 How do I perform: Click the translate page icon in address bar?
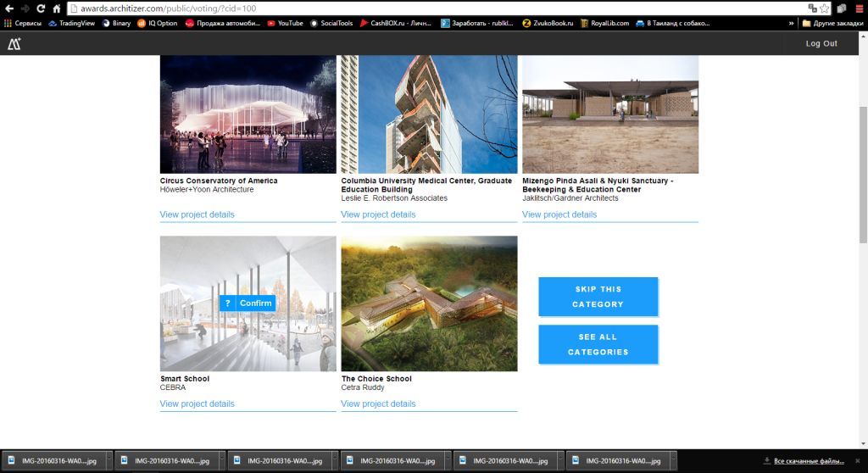pyautogui.click(x=812, y=8)
